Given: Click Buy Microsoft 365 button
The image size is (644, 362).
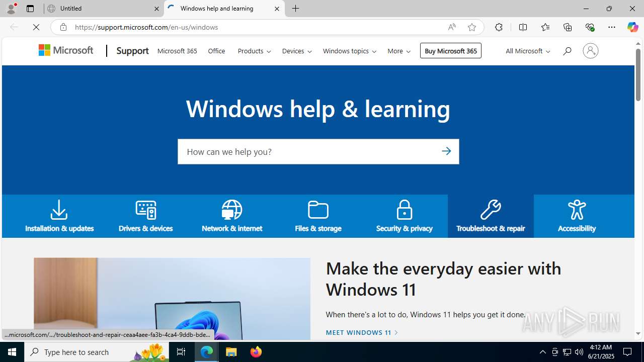Looking at the screenshot, I should coord(451,50).
